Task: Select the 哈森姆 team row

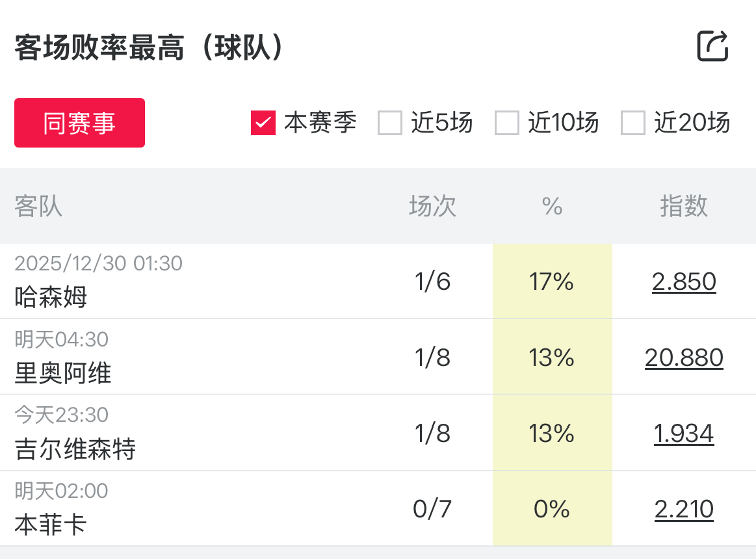Action: 51,297
